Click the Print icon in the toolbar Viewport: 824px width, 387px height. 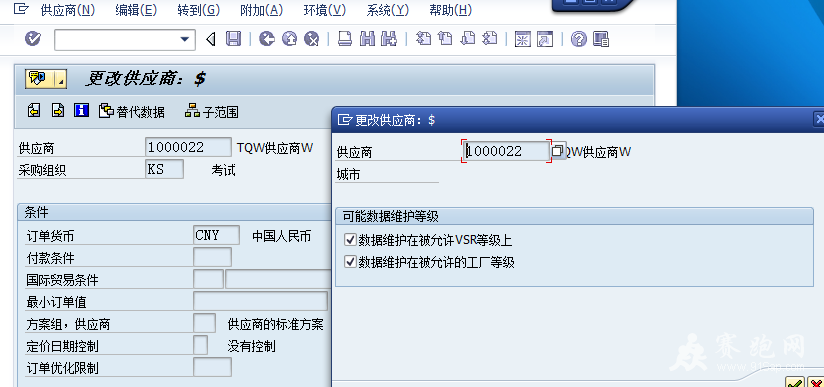(x=345, y=39)
